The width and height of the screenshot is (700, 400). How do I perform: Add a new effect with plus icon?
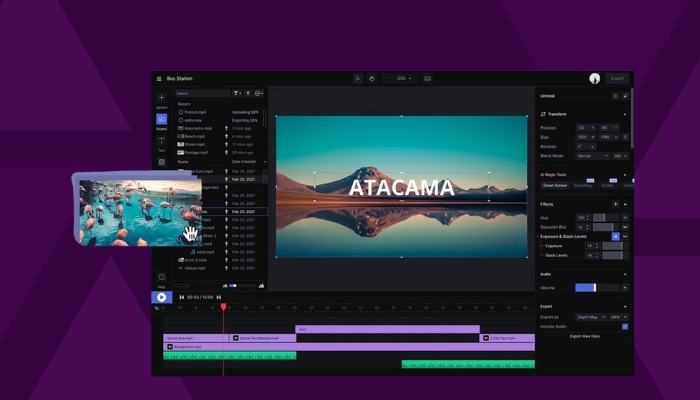pos(615,204)
